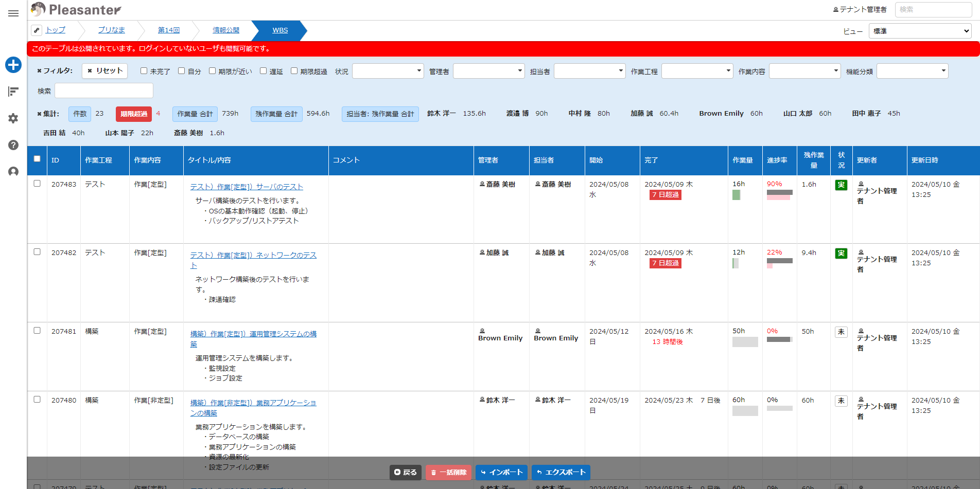Go to トップ breadcrumb
980x489 pixels.
[x=56, y=30]
